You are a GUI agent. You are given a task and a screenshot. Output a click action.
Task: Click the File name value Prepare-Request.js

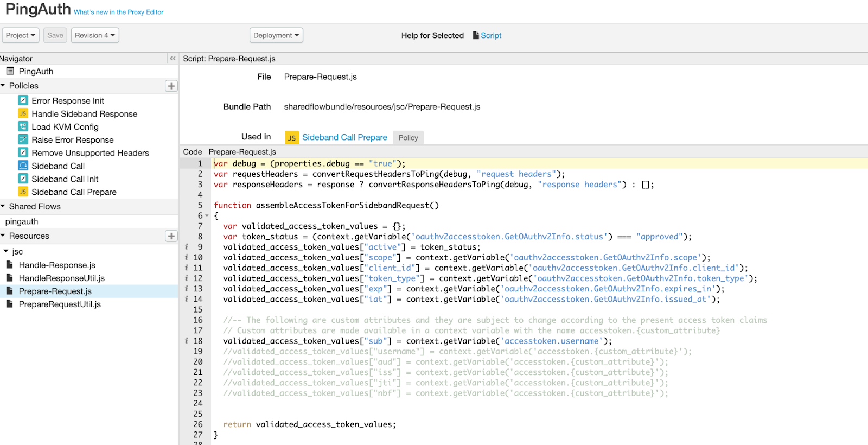pos(321,77)
